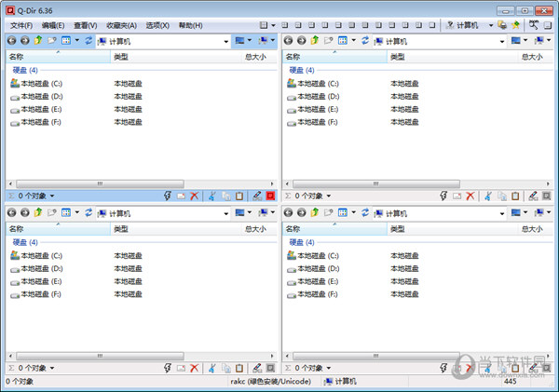Select first pane layout button in main toolbar
The height and width of the screenshot is (392, 559).
(285, 25)
